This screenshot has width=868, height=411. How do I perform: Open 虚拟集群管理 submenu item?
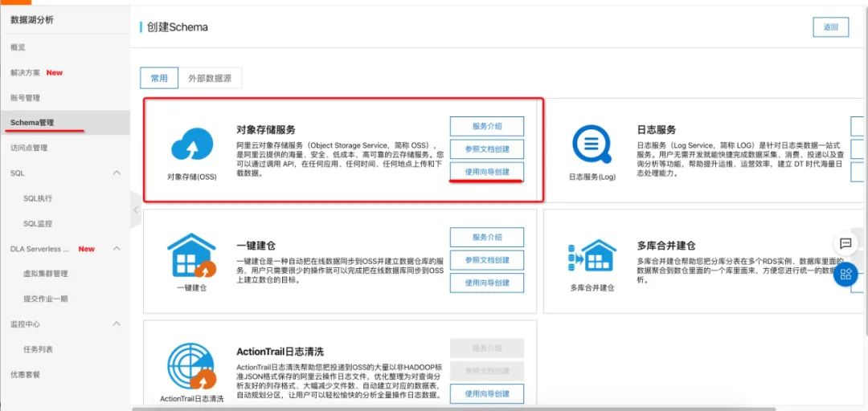(45, 273)
